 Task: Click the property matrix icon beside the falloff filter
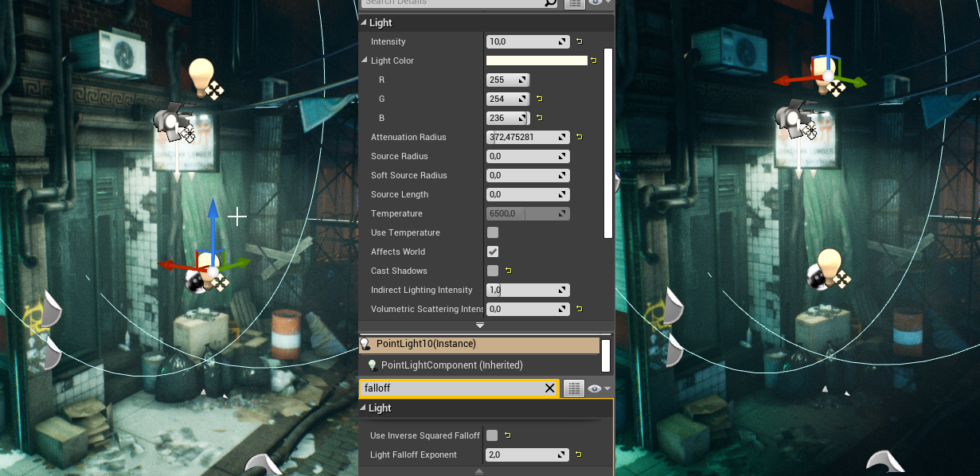(573, 388)
